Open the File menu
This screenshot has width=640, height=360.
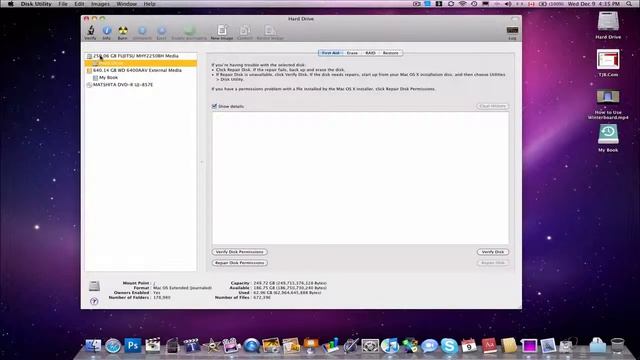pyautogui.click(x=63, y=4)
